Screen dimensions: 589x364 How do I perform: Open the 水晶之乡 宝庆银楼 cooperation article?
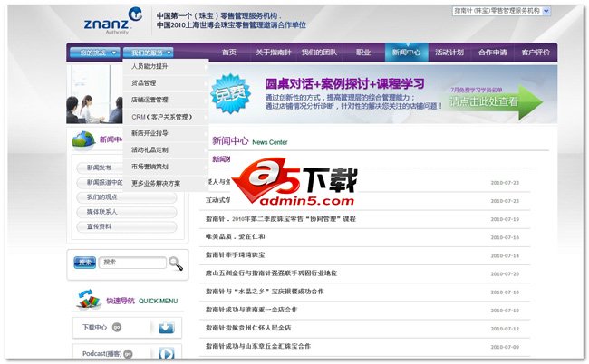(265, 292)
